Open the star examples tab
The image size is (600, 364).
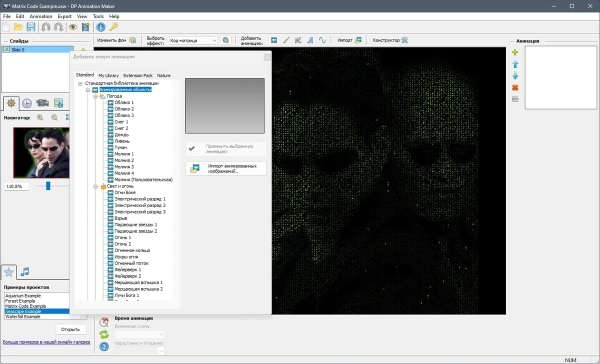coord(8,272)
